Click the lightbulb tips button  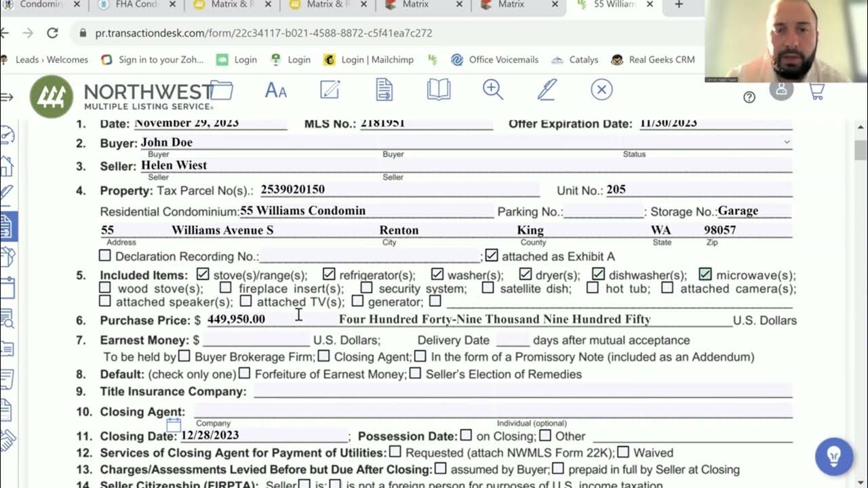point(834,456)
